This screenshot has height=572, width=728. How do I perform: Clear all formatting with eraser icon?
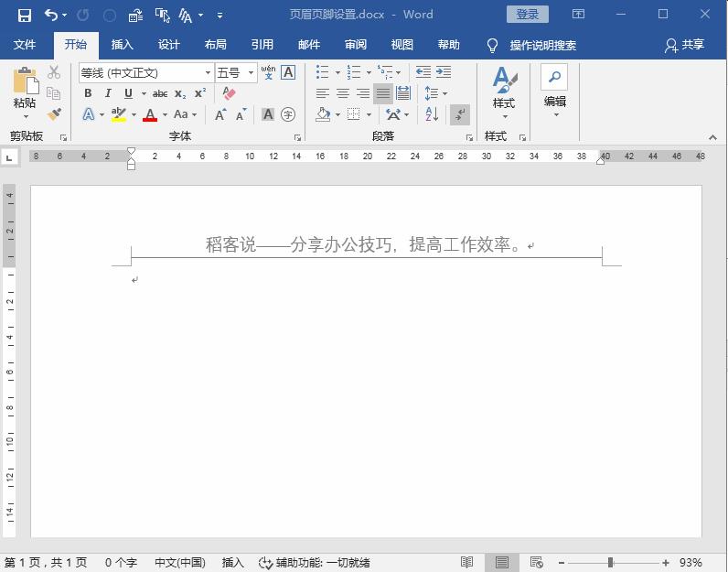(x=229, y=93)
